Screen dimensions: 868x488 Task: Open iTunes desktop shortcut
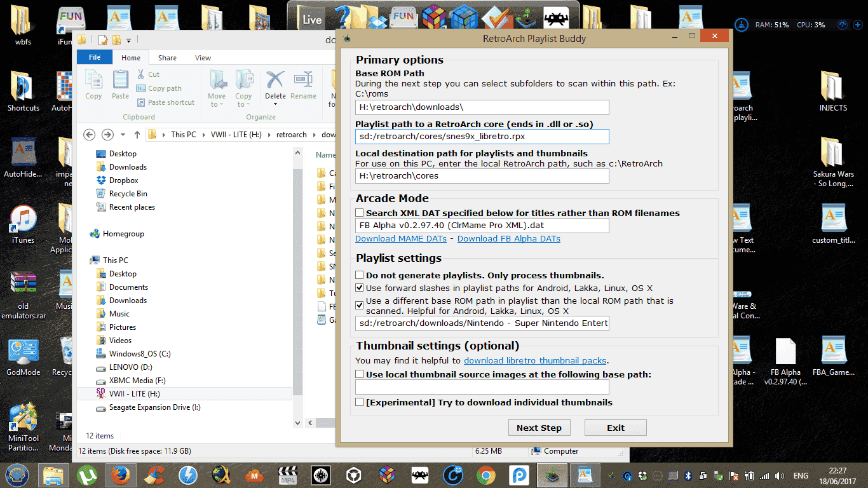(x=23, y=225)
